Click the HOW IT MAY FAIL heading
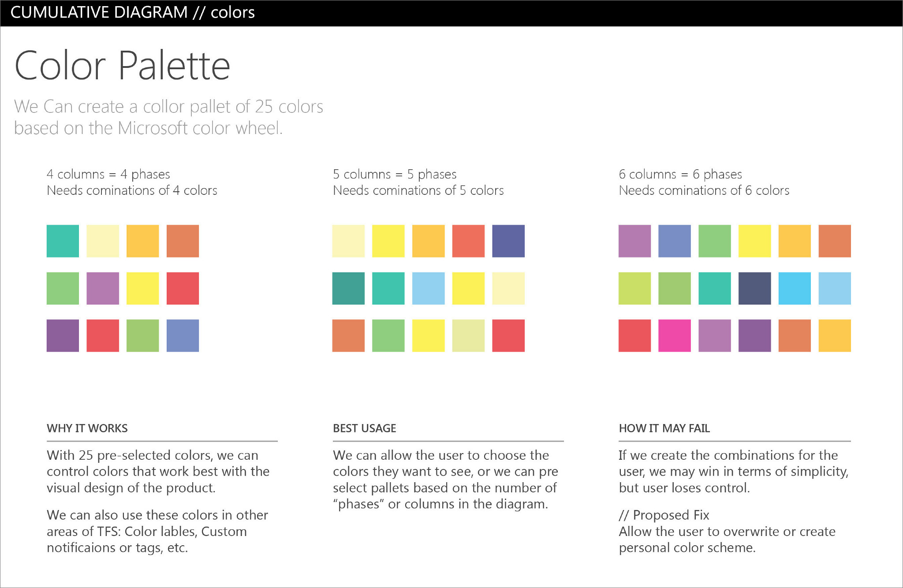Screen dimensions: 903x588 pos(664,428)
